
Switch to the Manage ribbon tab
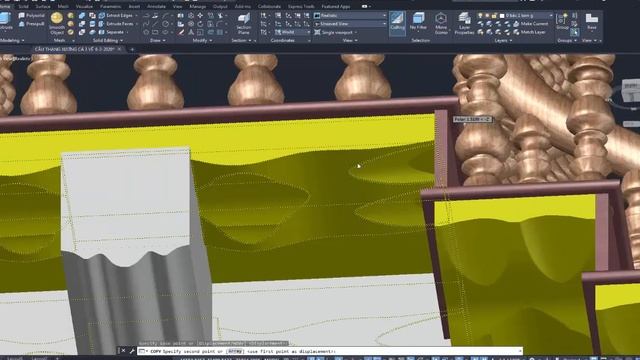pyautogui.click(x=198, y=7)
